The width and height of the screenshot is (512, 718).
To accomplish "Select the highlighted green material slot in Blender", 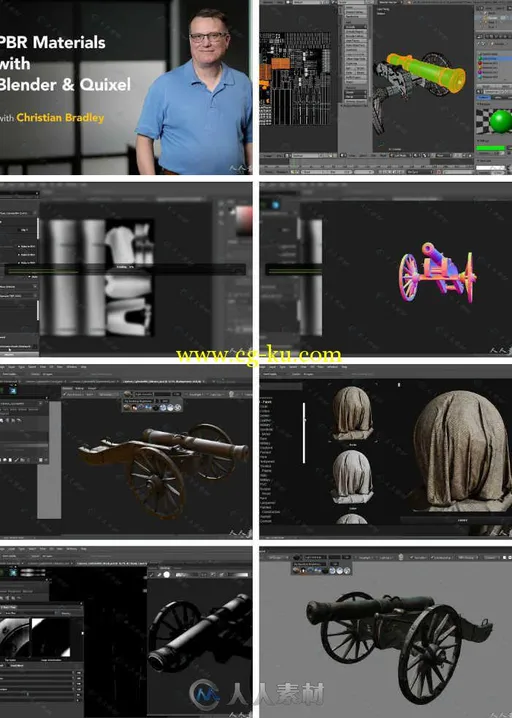I will coord(494,59).
